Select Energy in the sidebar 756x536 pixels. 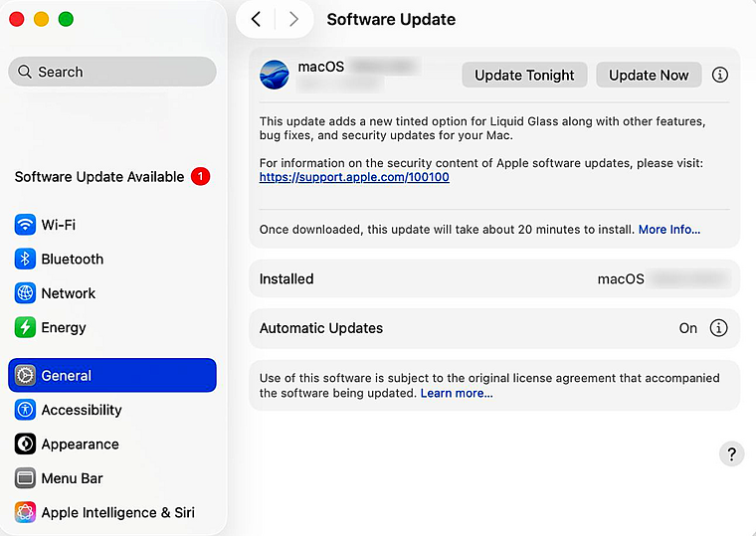(112, 327)
